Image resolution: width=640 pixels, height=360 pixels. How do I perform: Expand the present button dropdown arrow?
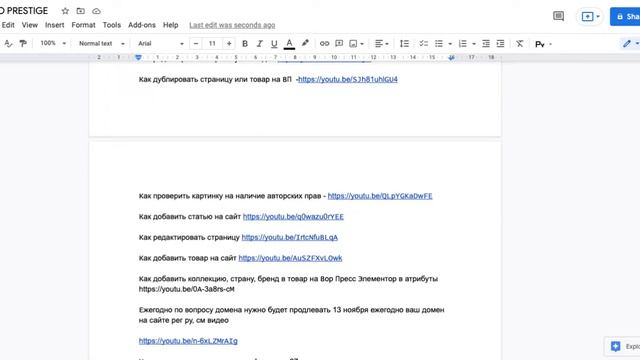pyautogui.click(x=598, y=17)
